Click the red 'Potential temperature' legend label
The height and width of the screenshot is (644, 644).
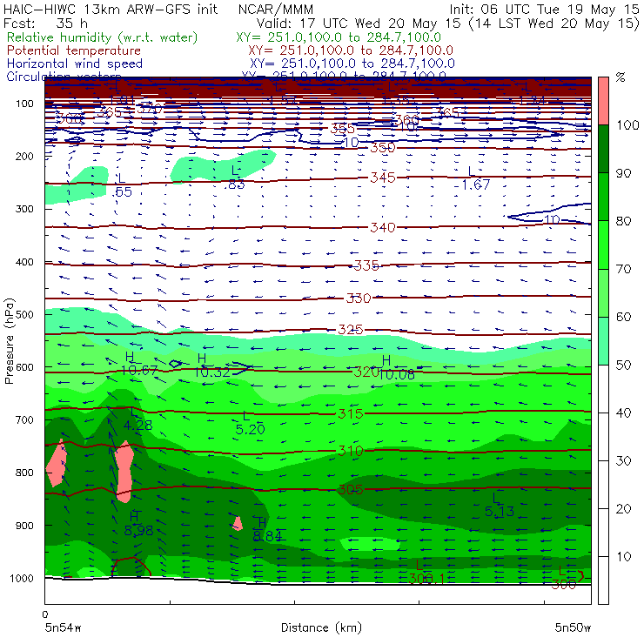pos(73,50)
